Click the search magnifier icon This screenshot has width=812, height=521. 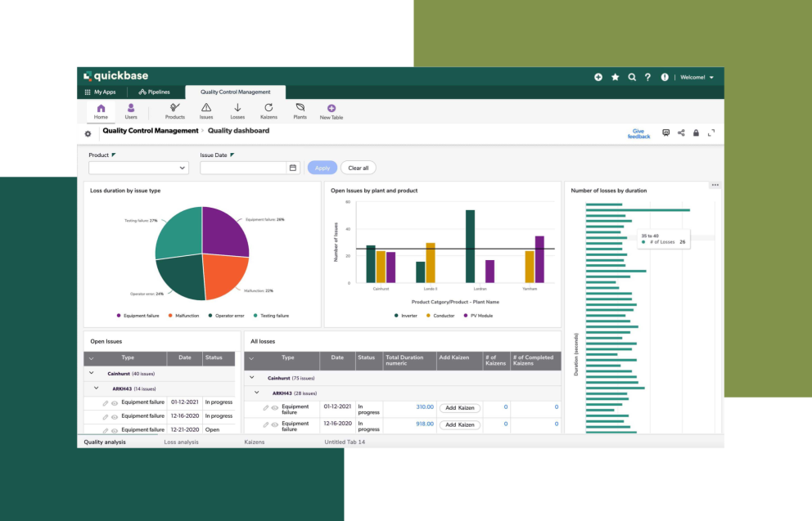[x=631, y=77]
